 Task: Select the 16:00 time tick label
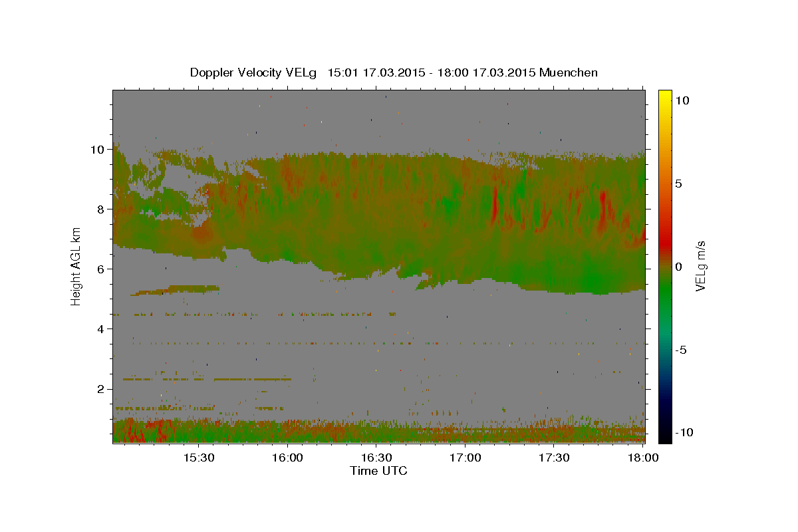point(287,458)
